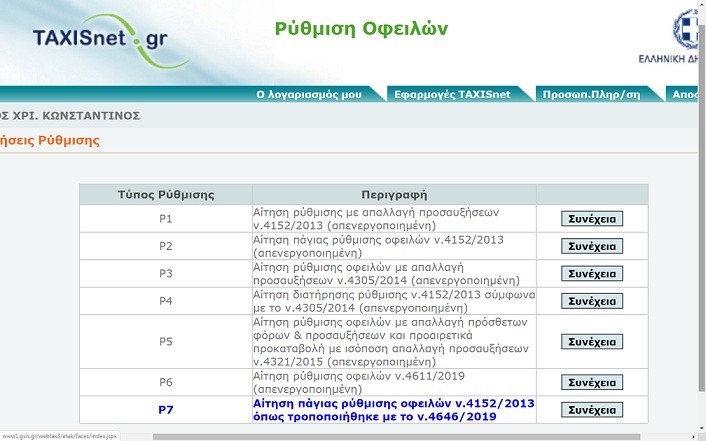
Task: Hit Συνέχεια next to P6 (ν.4611/2019)
Action: click(591, 383)
